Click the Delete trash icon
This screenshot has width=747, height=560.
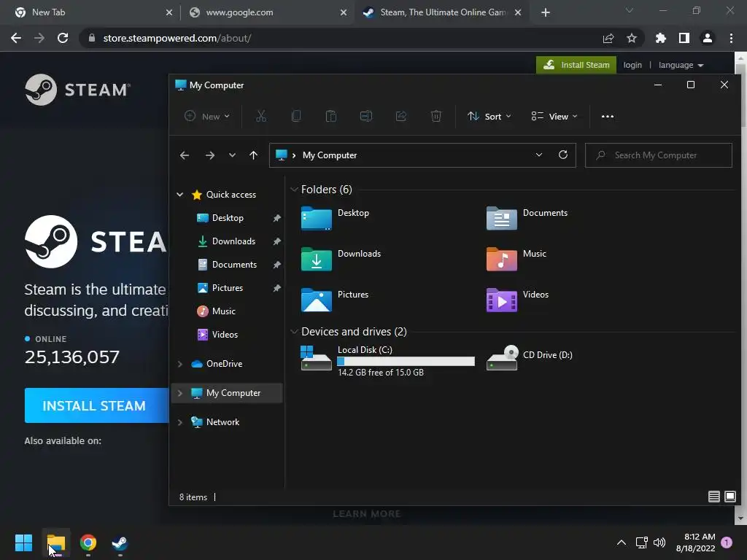click(436, 116)
